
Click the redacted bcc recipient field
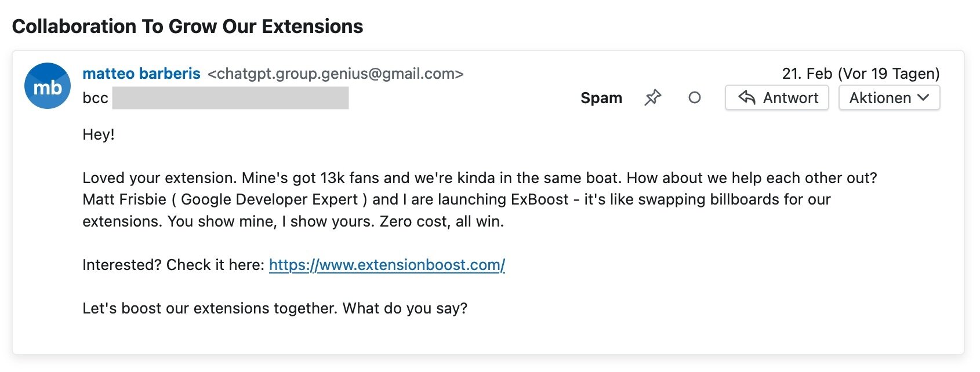click(230, 98)
